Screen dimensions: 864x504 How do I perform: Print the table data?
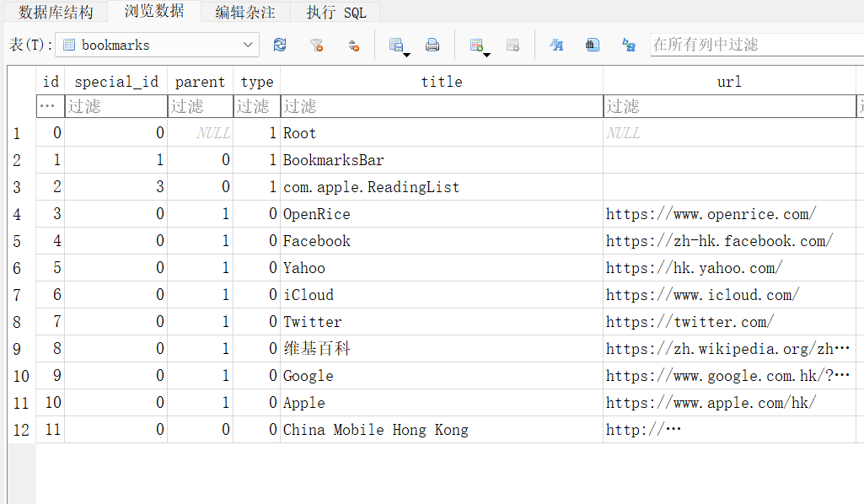coord(432,45)
